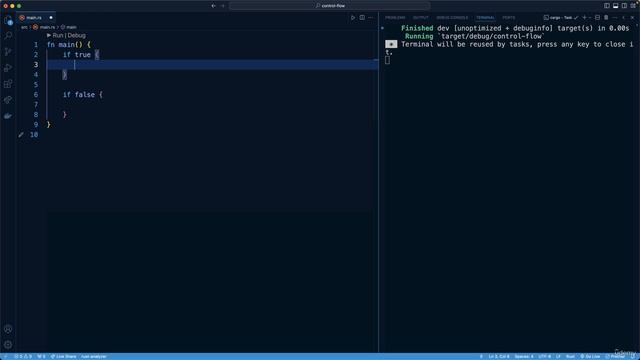Click Ln/Col cursor position indicator
This screenshot has width=640, height=360.
[499, 356]
